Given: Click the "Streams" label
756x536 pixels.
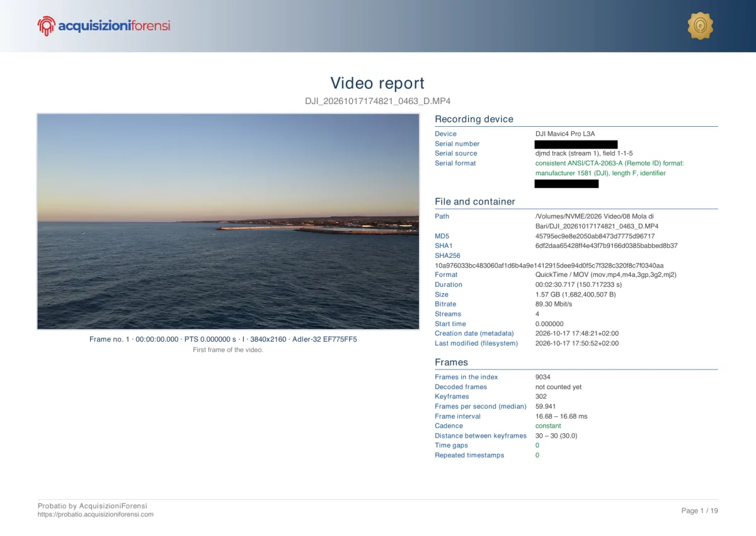Looking at the screenshot, I should (448, 314).
